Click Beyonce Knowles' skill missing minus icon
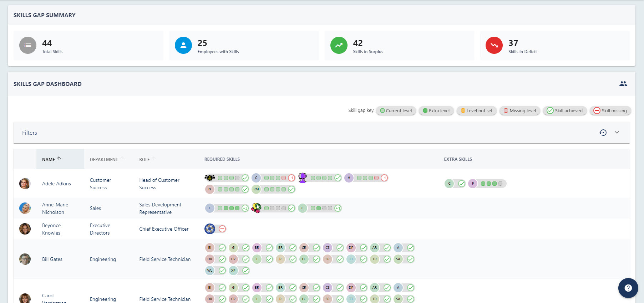Image resolution: width=644 pixels, height=303 pixels. point(222,229)
